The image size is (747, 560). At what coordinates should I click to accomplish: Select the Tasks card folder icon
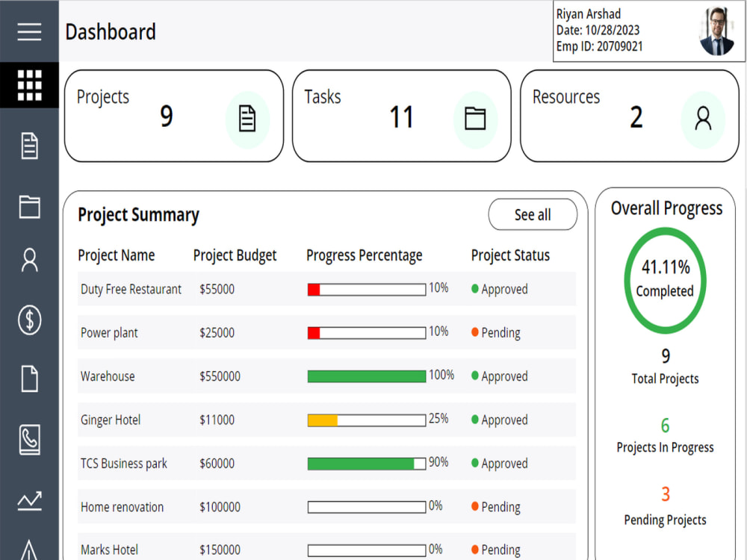coord(476,118)
